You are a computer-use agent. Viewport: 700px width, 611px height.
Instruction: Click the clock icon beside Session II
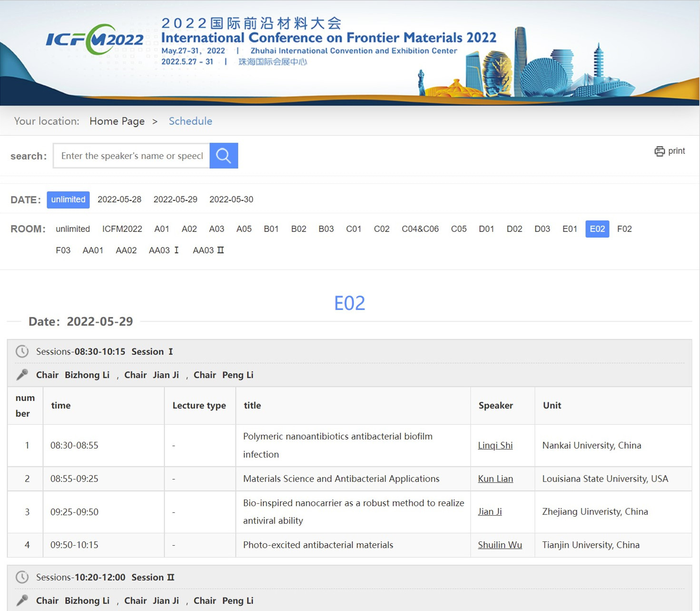pos(22,577)
